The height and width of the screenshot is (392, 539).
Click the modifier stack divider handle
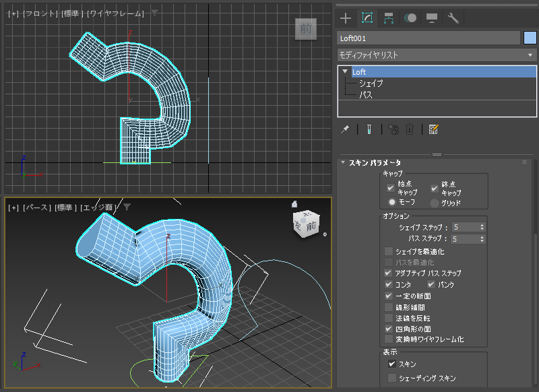point(437,154)
